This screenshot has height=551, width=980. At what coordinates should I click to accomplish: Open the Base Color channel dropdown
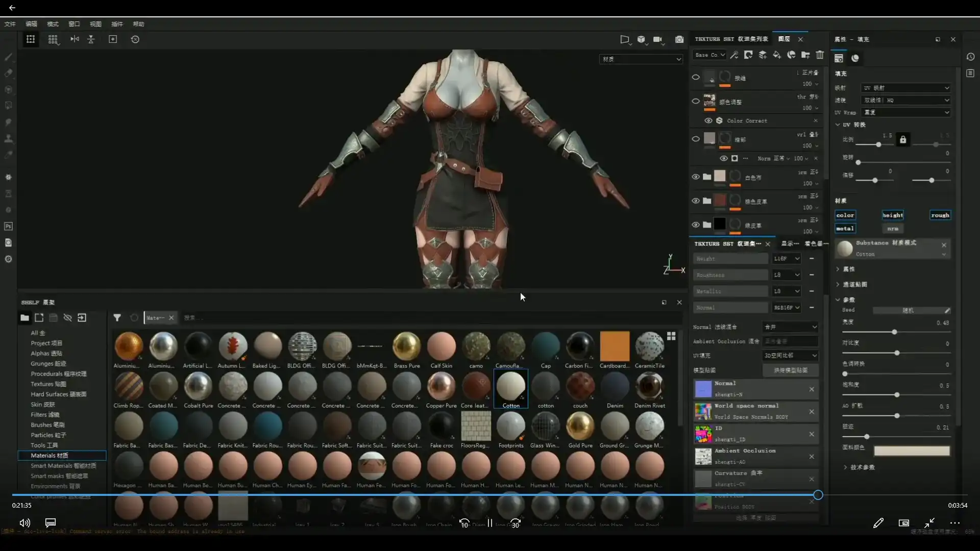click(x=710, y=55)
